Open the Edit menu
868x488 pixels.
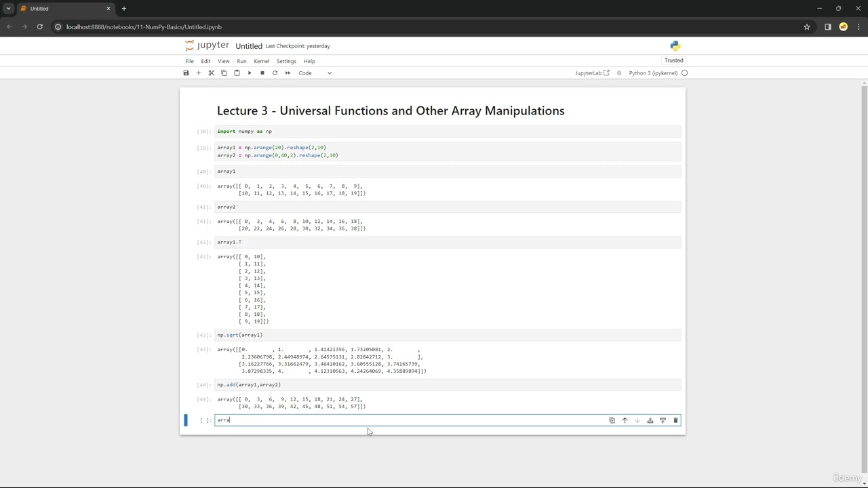click(205, 61)
